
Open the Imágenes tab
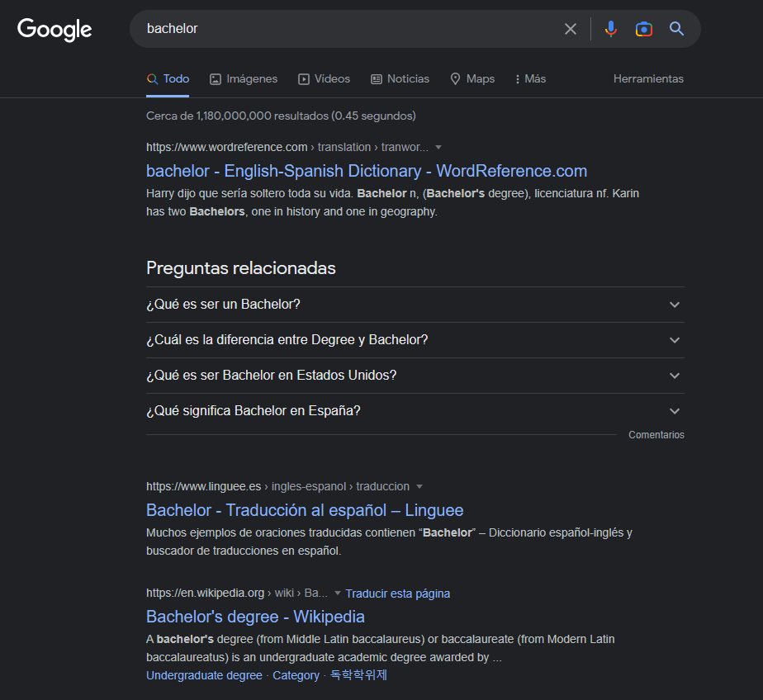tap(244, 79)
